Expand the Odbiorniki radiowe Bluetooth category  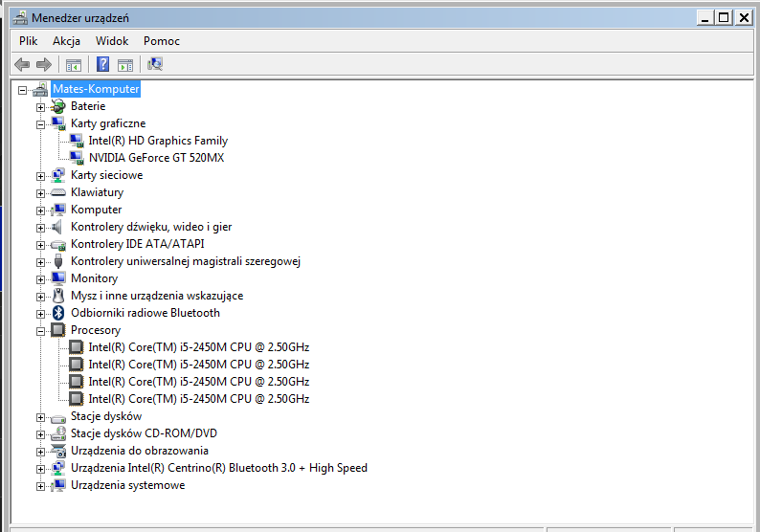(x=40, y=314)
